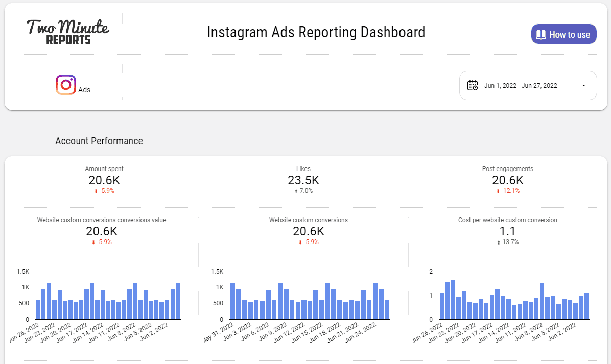Click the Ads label beside the Instagram icon
The height and width of the screenshot is (364, 611).
[85, 89]
